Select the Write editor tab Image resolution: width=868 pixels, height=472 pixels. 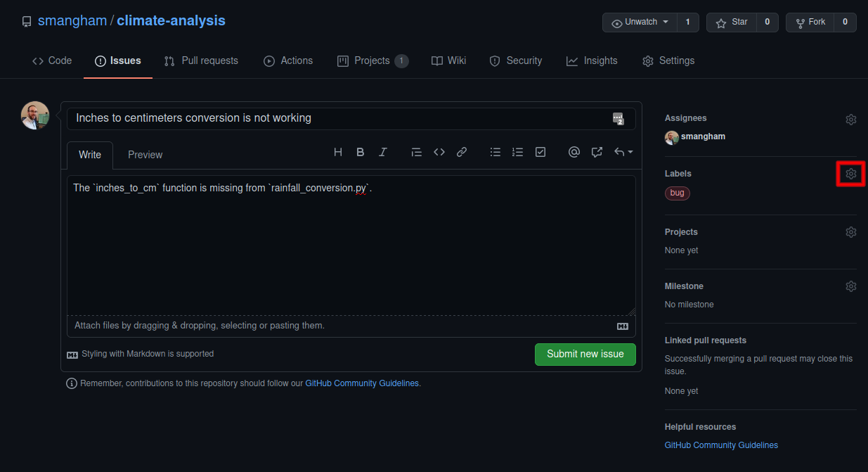click(90, 155)
